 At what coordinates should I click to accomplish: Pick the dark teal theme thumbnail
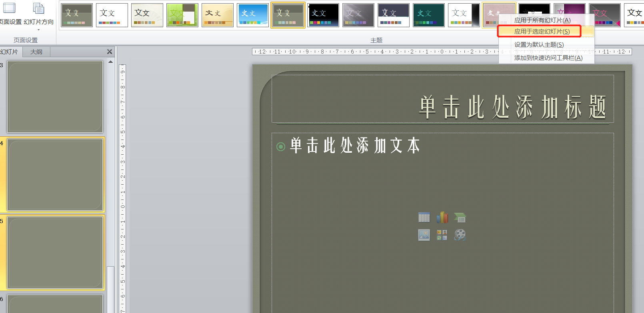(x=428, y=15)
